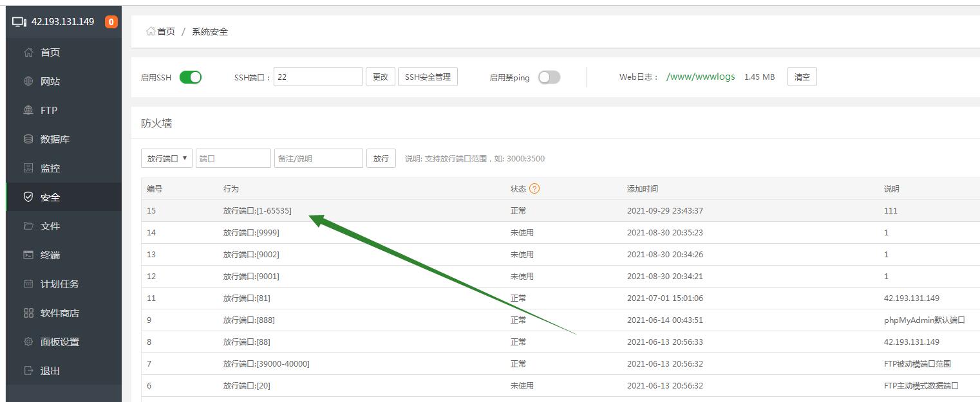This screenshot has width=980, height=402.
Task: Click the exit icon for 退出
Action: [28, 371]
